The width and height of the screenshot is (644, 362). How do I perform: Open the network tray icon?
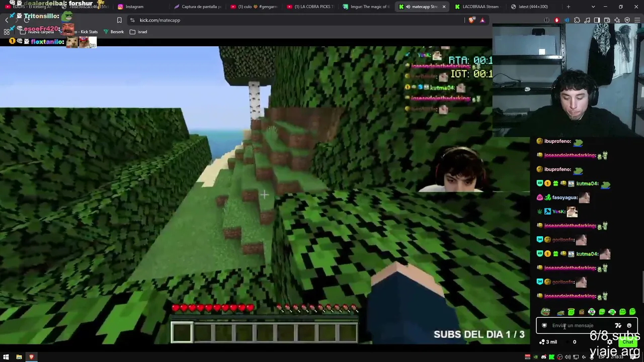click(576, 357)
